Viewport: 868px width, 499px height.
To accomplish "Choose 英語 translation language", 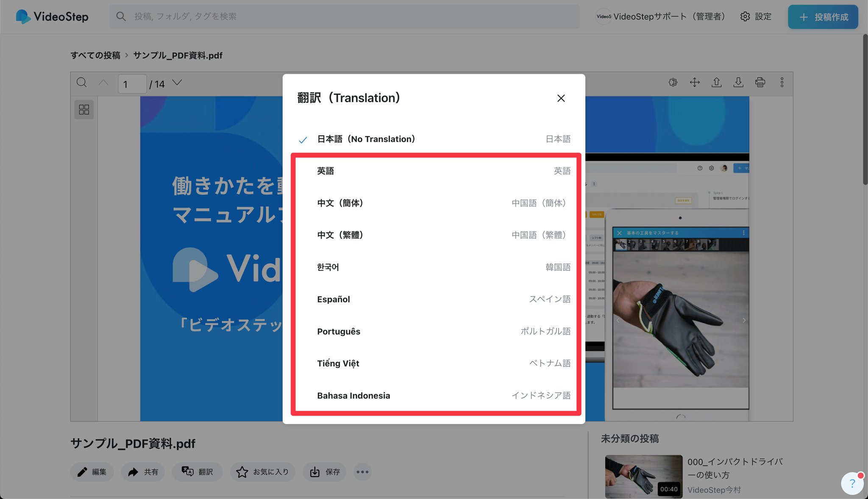I will coord(434,171).
